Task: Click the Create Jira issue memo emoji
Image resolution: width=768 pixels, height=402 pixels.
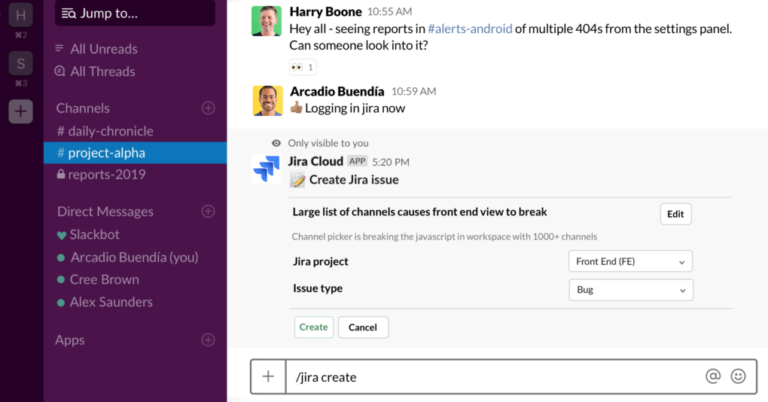Action: pyautogui.click(x=297, y=180)
